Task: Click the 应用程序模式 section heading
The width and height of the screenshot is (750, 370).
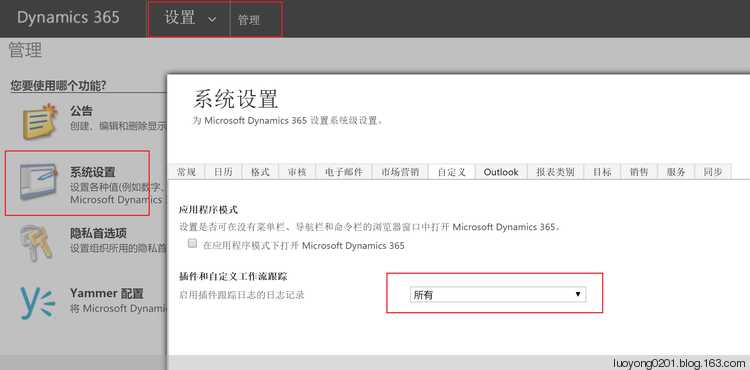Action: click(208, 210)
